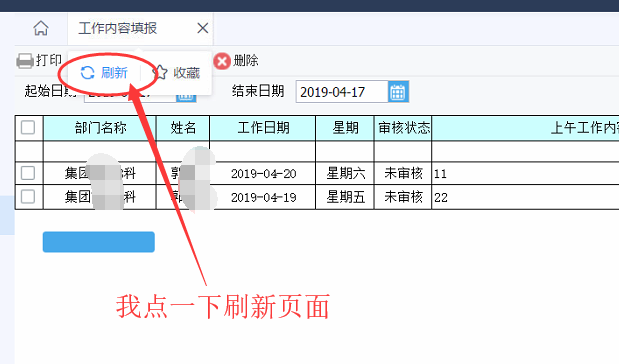Tick the checkbox for the 2019-04-19 row

pos(28,196)
